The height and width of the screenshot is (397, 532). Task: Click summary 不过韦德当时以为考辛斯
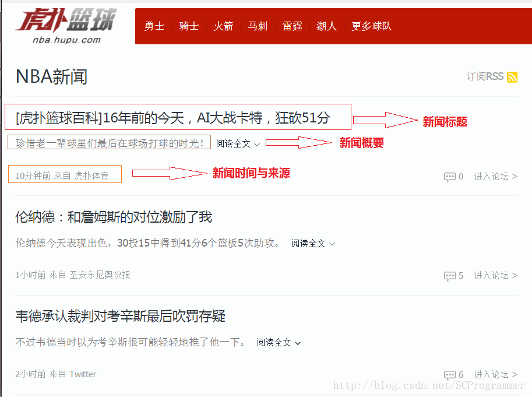click(x=131, y=342)
